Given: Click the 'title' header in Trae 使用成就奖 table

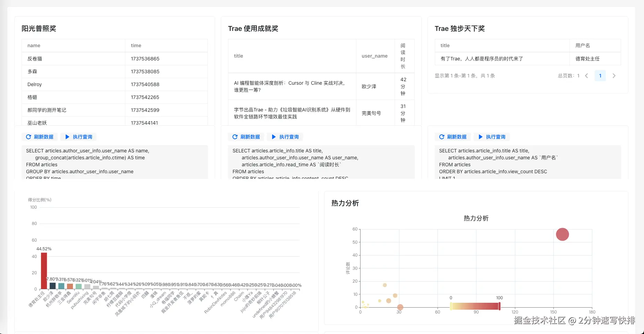Looking at the screenshot, I should 292,56.
